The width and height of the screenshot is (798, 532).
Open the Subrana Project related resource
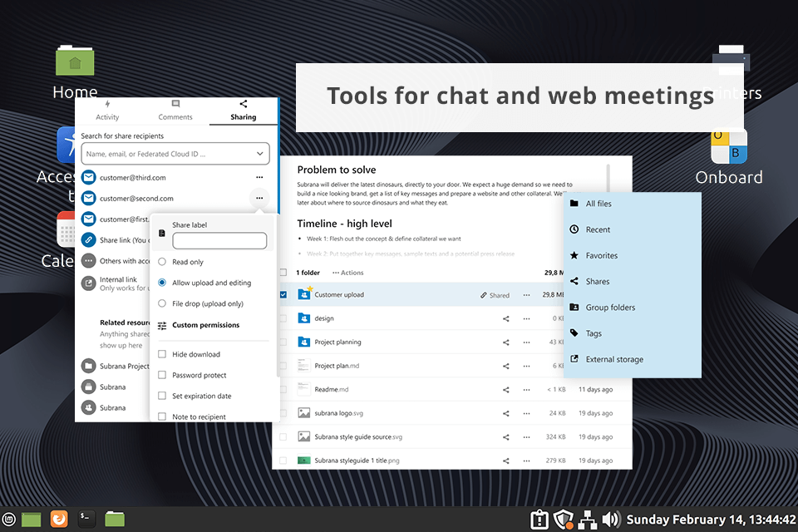pyautogui.click(x=115, y=366)
